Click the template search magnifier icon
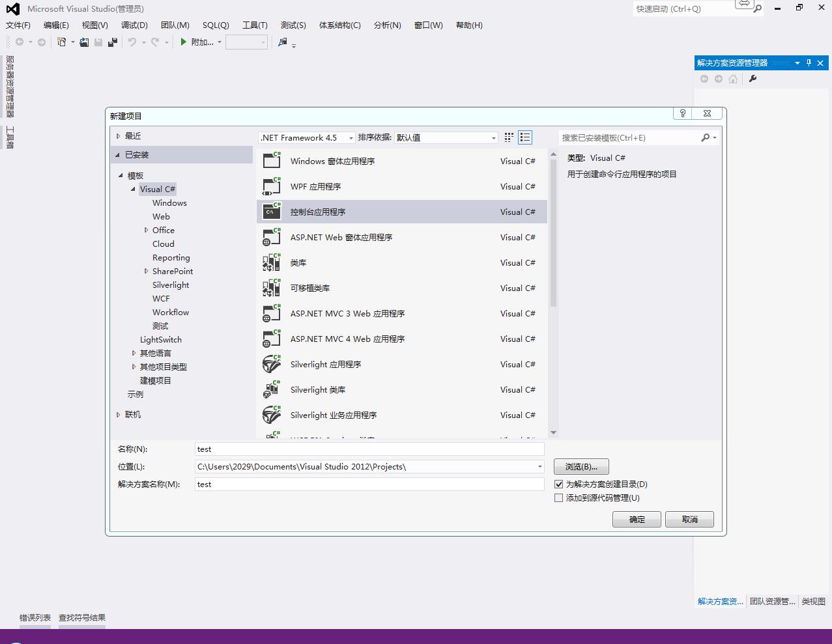This screenshot has width=832, height=644. coord(706,137)
